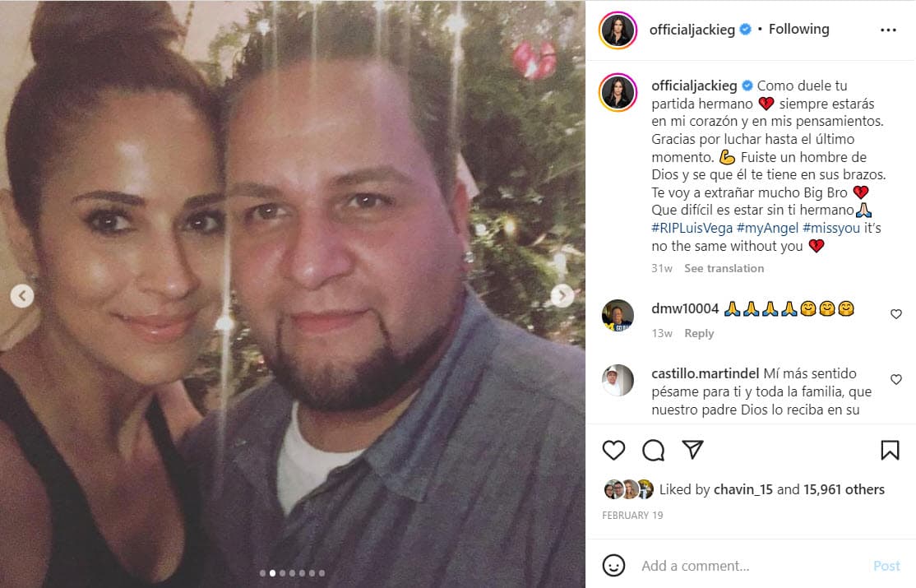
Task: Open the three-dot options menu
Action: point(889,29)
